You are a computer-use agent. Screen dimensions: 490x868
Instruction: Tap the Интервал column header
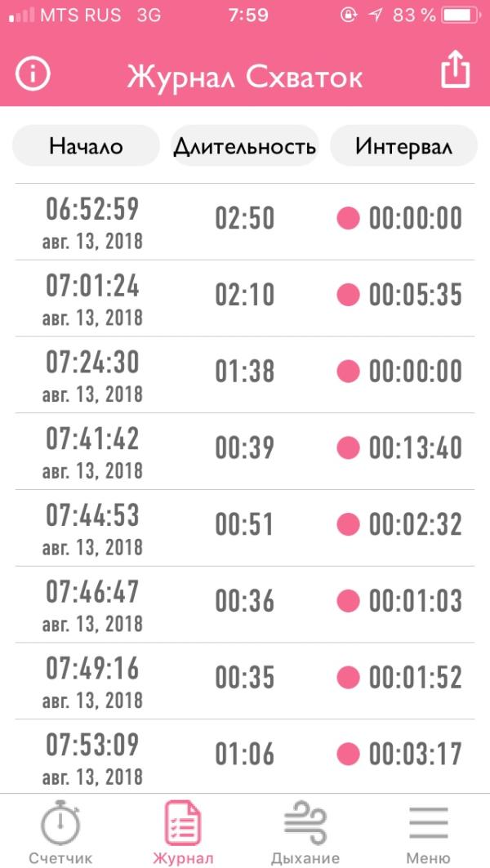tap(403, 145)
